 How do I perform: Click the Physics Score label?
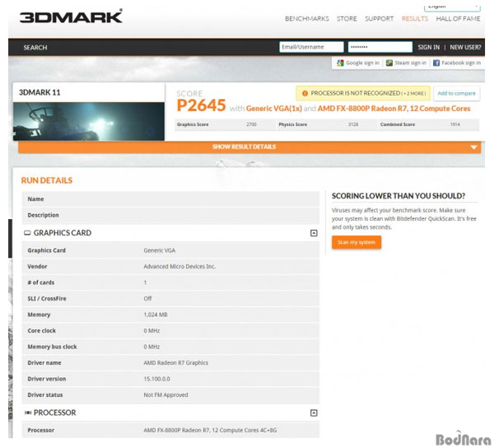(x=292, y=124)
